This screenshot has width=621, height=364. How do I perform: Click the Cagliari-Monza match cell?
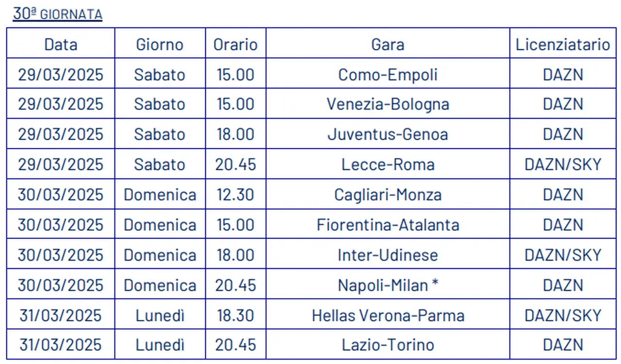click(388, 195)
